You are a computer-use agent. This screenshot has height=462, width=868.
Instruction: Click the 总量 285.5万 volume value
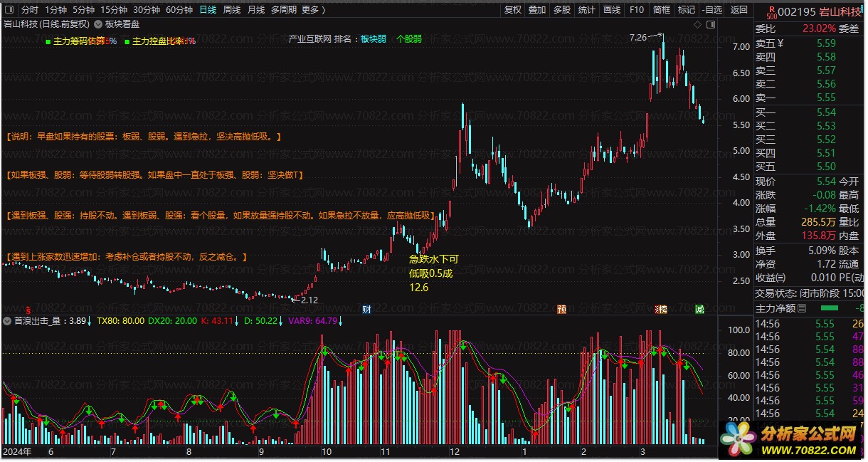(820, 222)
